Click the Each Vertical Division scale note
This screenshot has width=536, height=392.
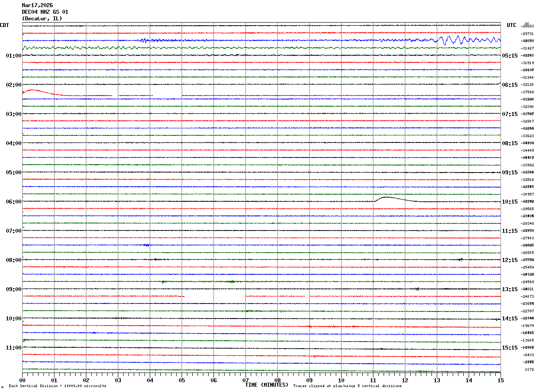(x=58, y=386)
